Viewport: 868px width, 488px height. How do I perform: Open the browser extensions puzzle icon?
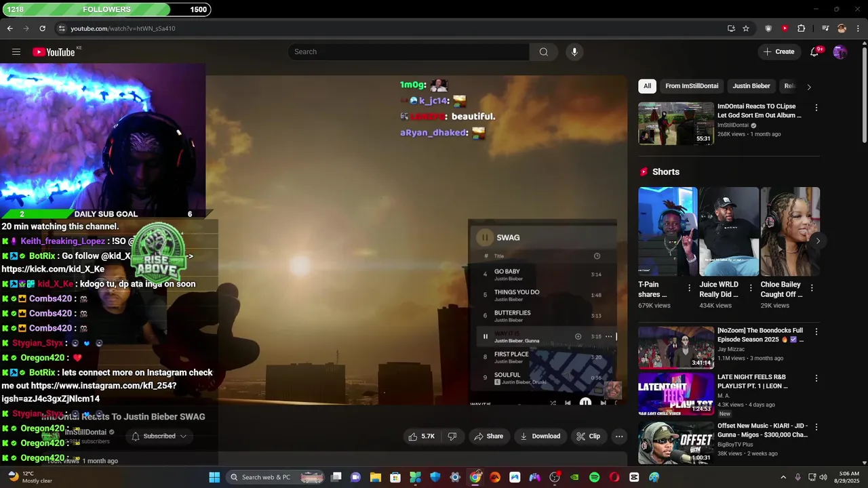click(x=802, y=28)
